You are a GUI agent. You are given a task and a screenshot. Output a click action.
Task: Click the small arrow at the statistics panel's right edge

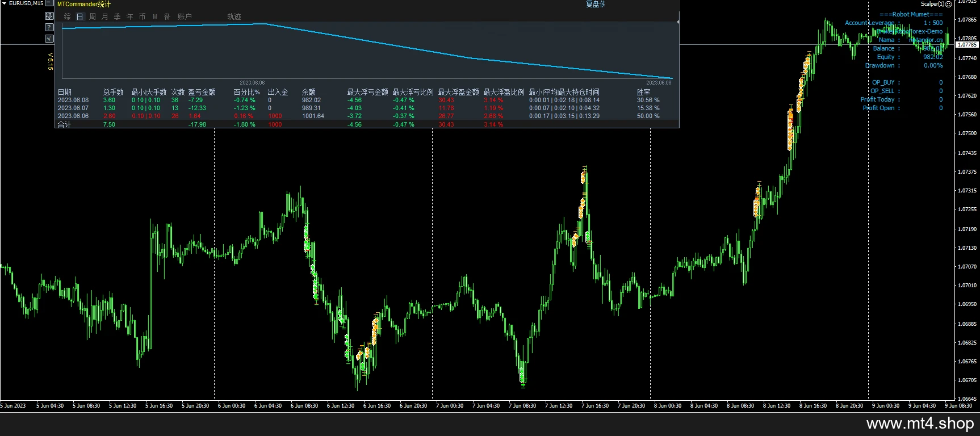coord(678,22)
